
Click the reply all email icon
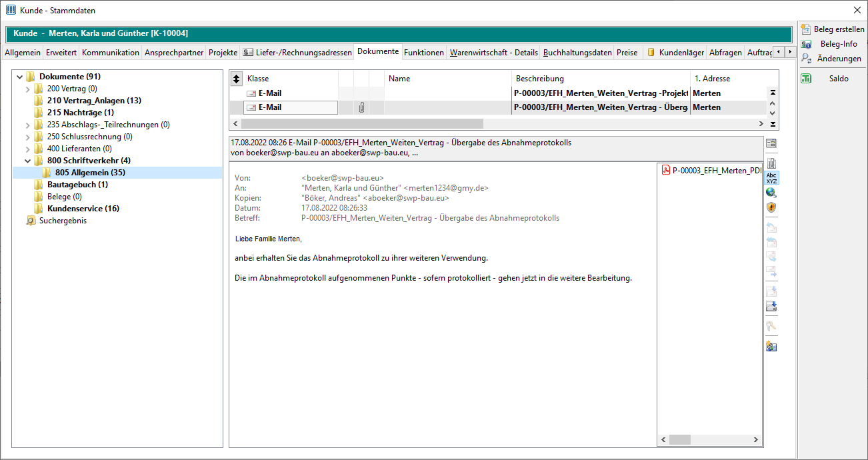[771, 242]
